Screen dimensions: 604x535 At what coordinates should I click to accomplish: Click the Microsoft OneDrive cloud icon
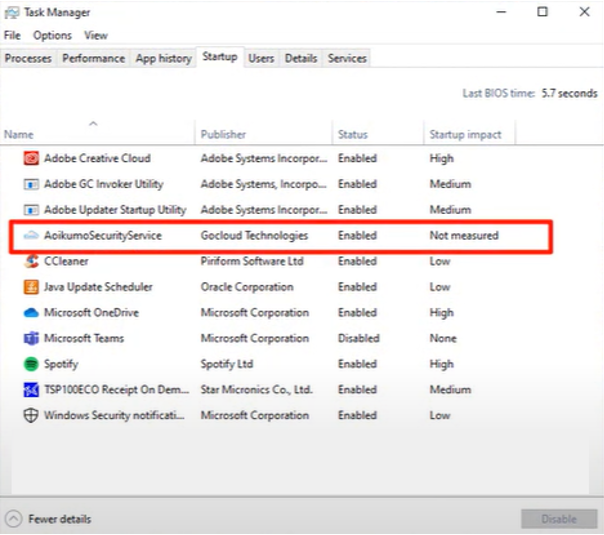(x=31, y=313)
